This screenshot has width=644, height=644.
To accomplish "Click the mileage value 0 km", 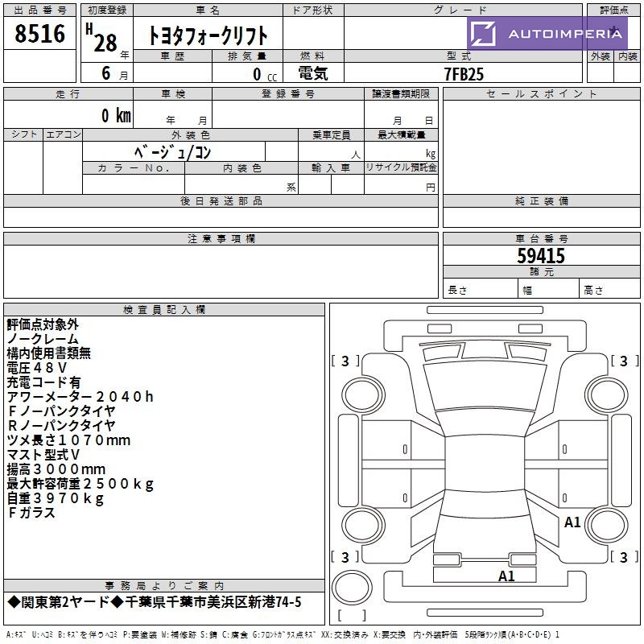I will [116, 115].
